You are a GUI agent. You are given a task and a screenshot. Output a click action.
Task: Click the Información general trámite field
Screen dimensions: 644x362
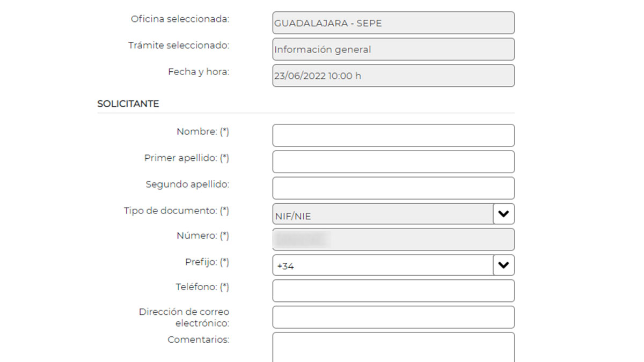click(393, 49)
